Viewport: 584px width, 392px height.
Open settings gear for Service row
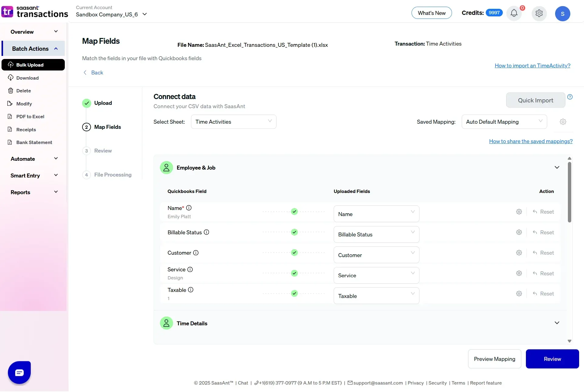pyautogui.click(x=519, y=273)
